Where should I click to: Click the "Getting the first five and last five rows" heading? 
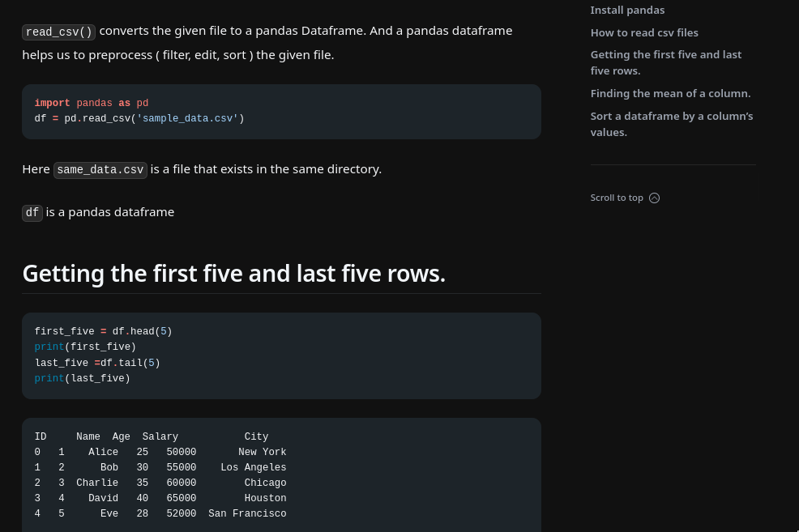click(x=233, y=273)
